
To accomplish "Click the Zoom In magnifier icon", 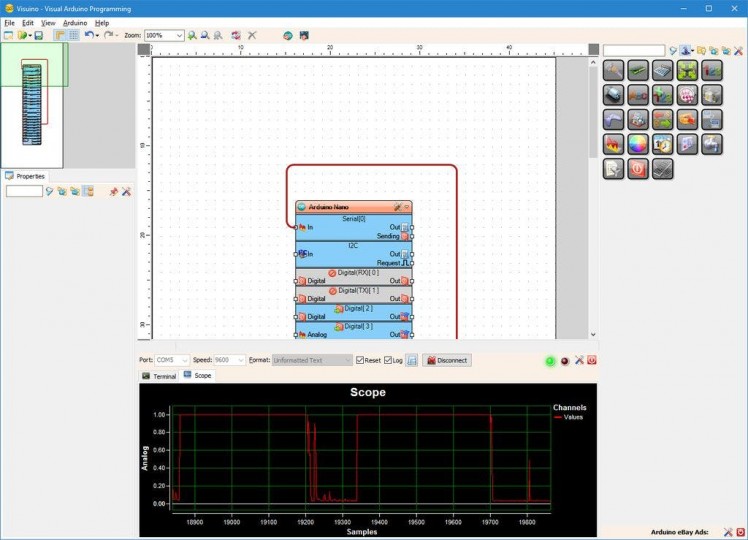I will coord(192,35).
